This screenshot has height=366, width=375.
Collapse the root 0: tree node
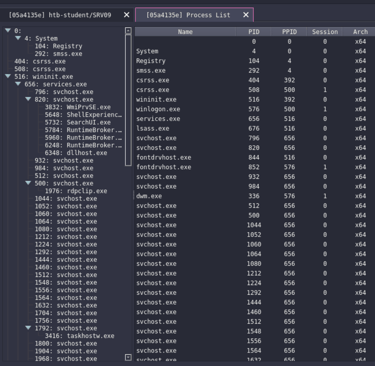(8, 30)
